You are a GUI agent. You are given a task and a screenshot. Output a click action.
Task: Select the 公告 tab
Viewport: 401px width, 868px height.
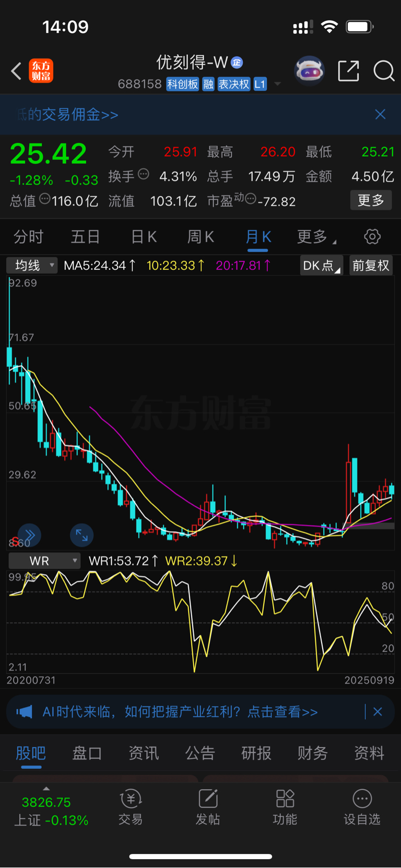pyautogui.click(x=200, y=753)
